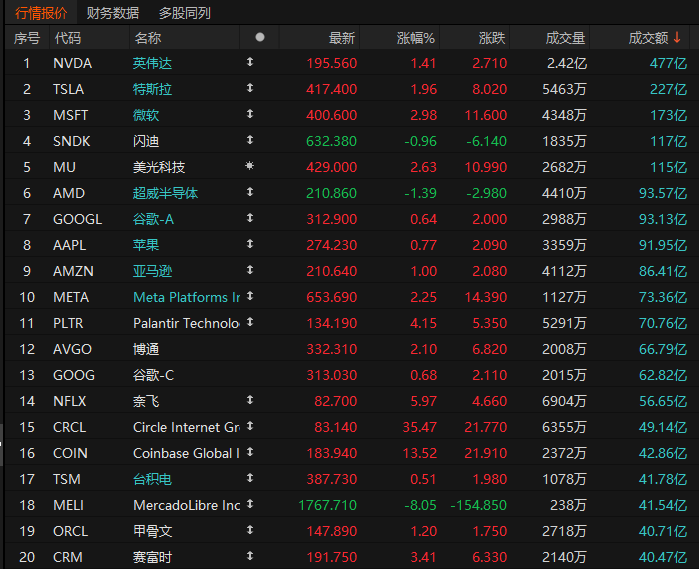Open the 亚马逊 stock link

[x=152, y=271]
